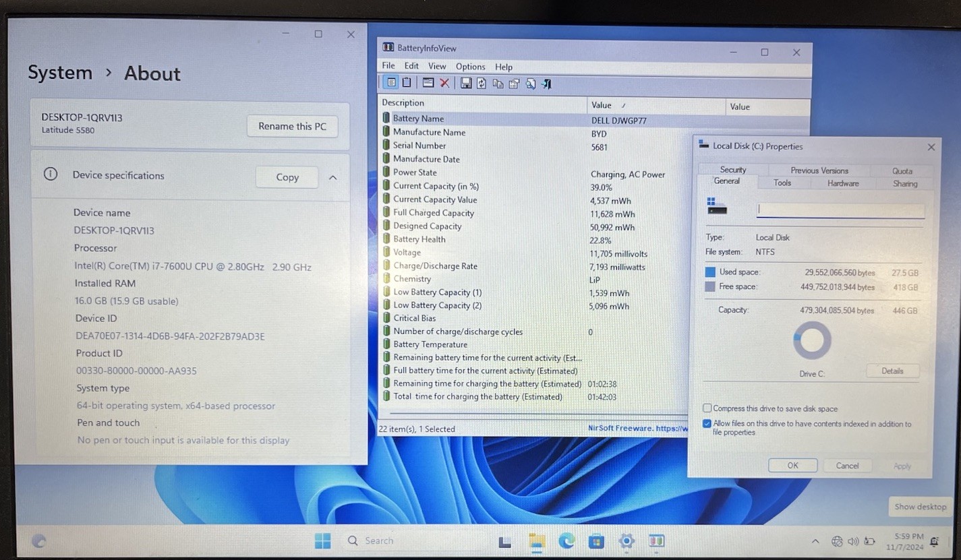Image resolution: width=961 pixels, height=560 pixels.
Task: Click Copy button for device specifications
Action: coord(287,177)
